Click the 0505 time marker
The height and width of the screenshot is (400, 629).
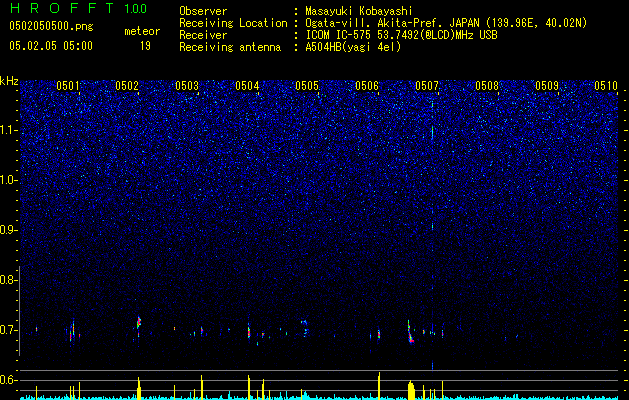pos(307,86)
